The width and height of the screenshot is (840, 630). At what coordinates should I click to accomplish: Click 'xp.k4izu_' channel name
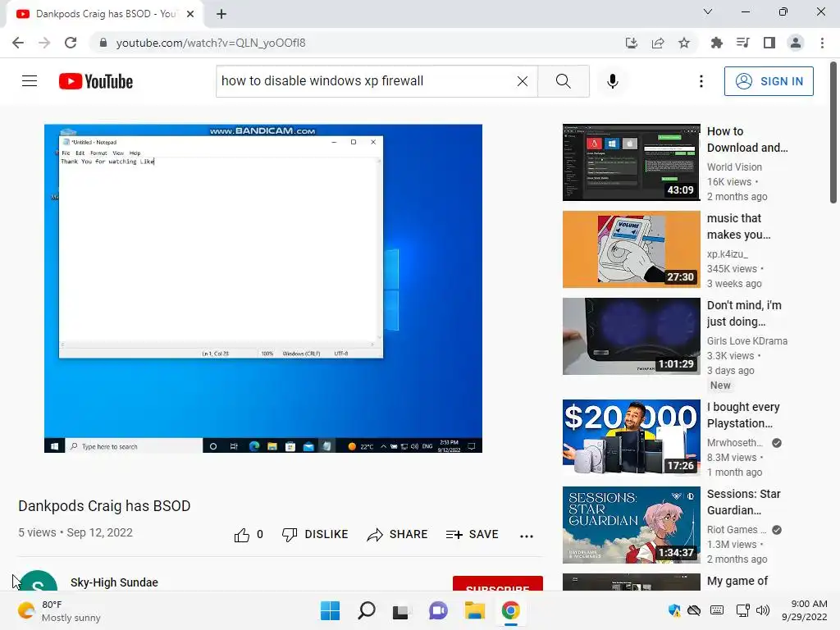(728, 254)
